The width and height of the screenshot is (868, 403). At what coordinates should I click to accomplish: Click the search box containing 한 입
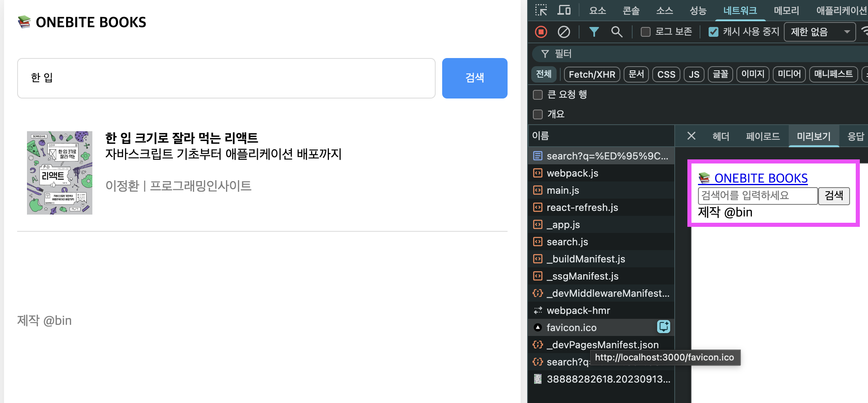click(x=226, y=78)
